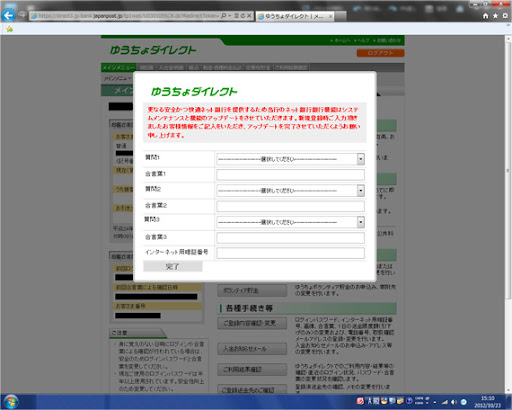Click the browser forward arrow button
Image resolution: width=512 pixels, height=410 pixels.
pos(22,16)
